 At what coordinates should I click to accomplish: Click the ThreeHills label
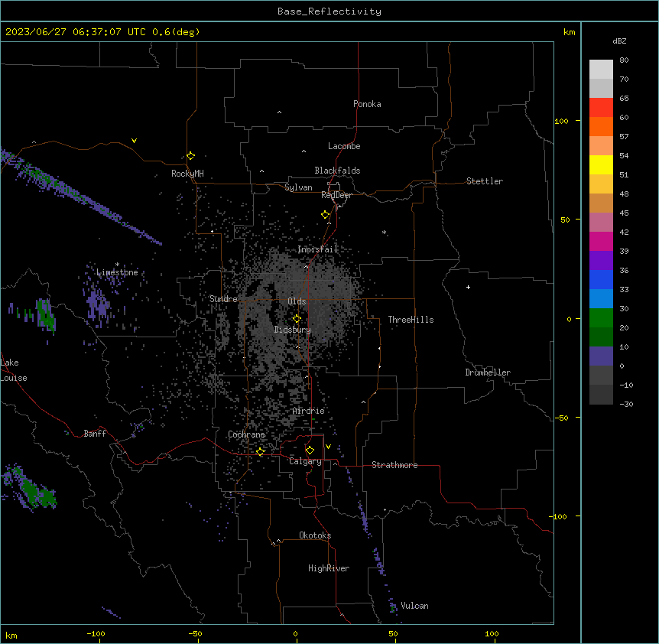click(411, 320)
